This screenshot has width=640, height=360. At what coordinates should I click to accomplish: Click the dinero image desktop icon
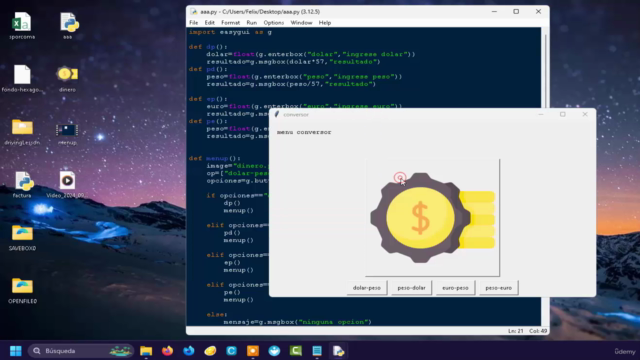(x=67, y=78)
